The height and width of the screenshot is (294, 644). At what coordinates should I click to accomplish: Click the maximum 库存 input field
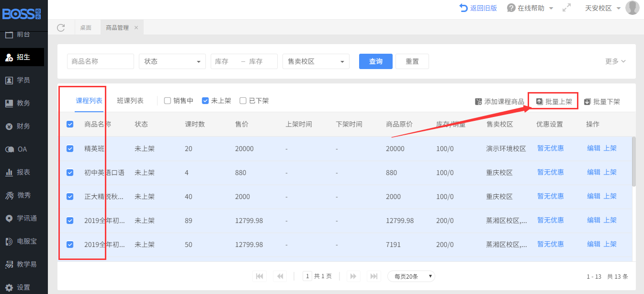[261, 61]
